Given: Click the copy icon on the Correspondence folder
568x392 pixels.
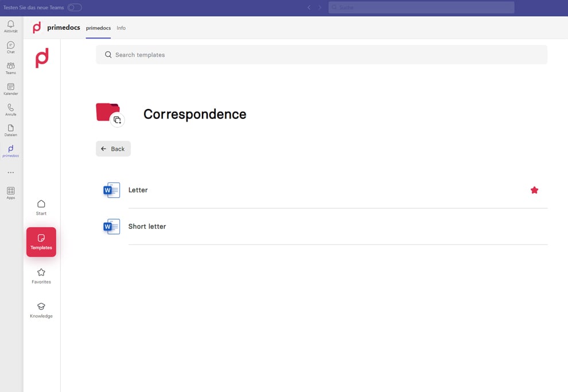Looking at the screenshot, I should pos(117,121).
